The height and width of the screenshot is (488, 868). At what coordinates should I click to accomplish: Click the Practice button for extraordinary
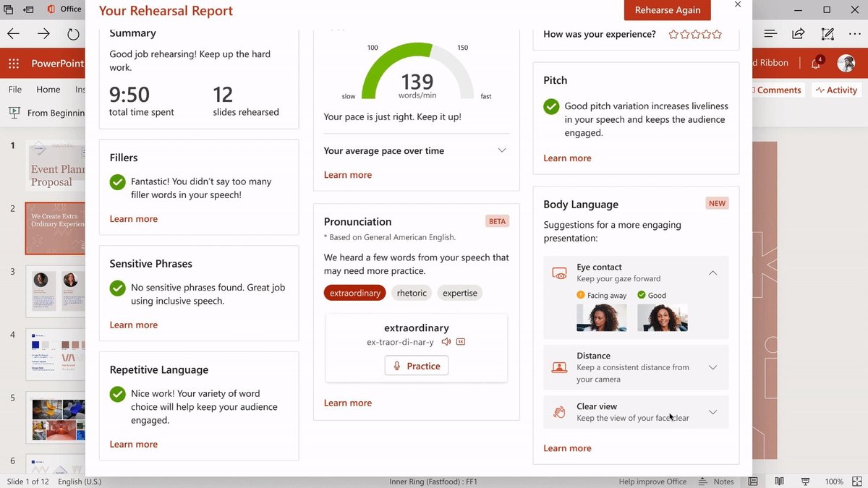tap(417, 366)
